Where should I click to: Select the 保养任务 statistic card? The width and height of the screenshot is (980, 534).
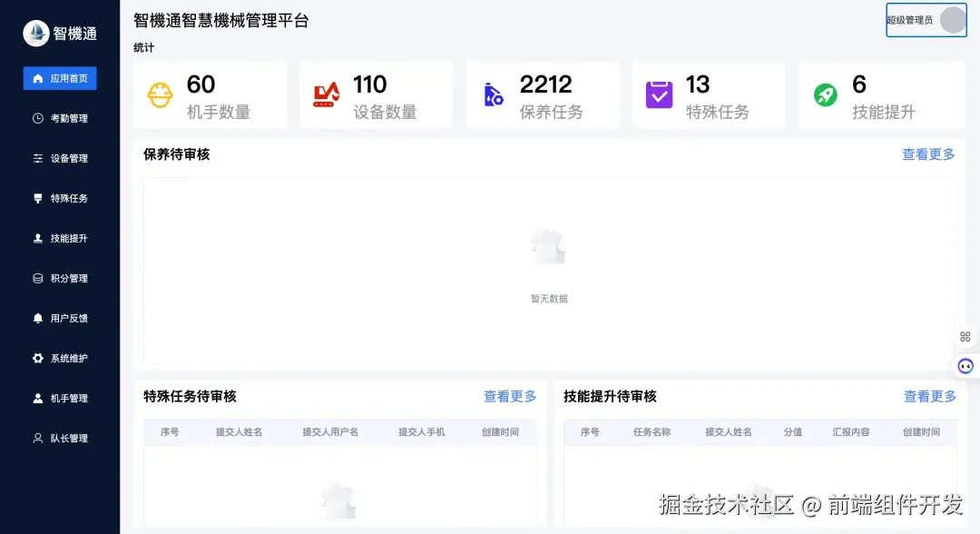(543, 94)
